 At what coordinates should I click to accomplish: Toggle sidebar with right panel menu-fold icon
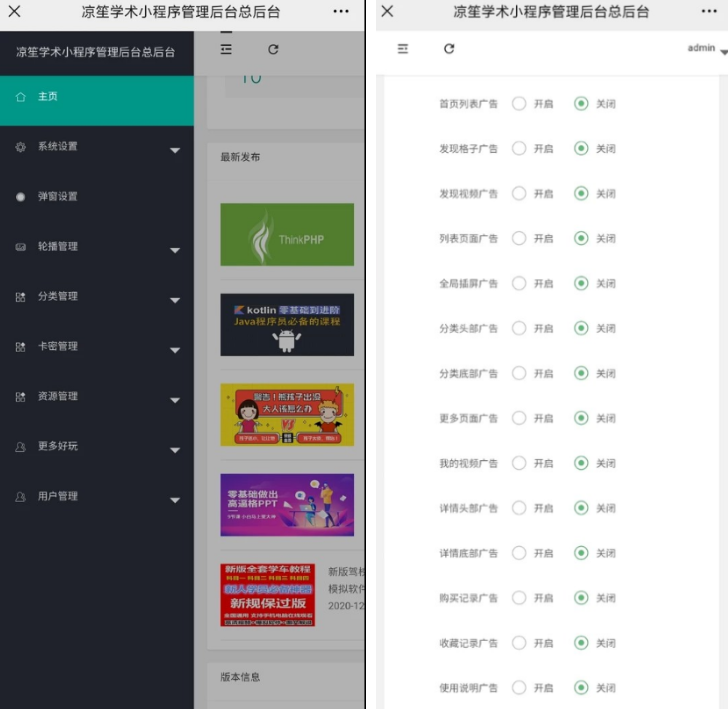(x=403, y=49)
